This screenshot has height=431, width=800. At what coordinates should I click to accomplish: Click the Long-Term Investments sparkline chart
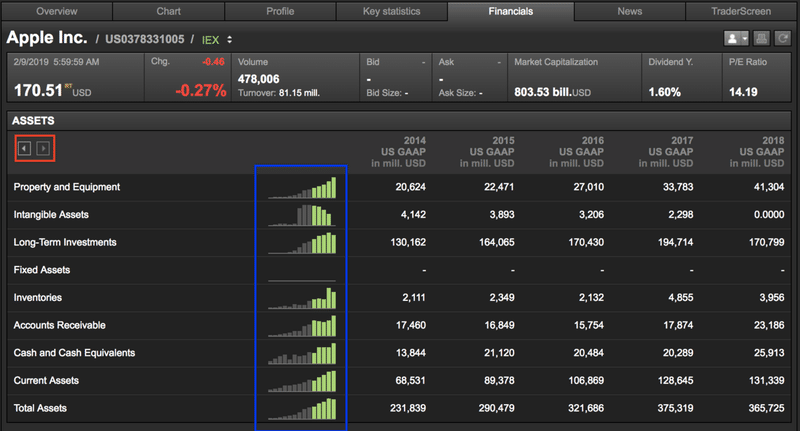(302, 243)
